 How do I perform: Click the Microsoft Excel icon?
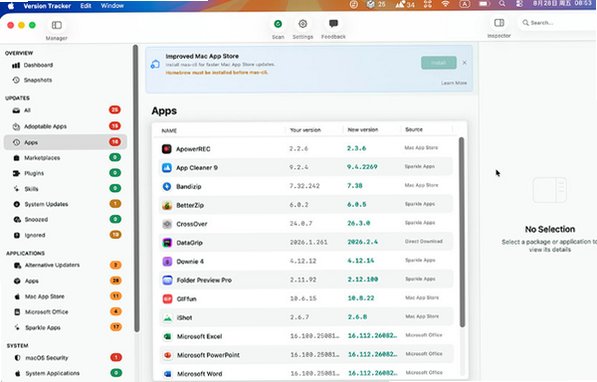[167, 336]
